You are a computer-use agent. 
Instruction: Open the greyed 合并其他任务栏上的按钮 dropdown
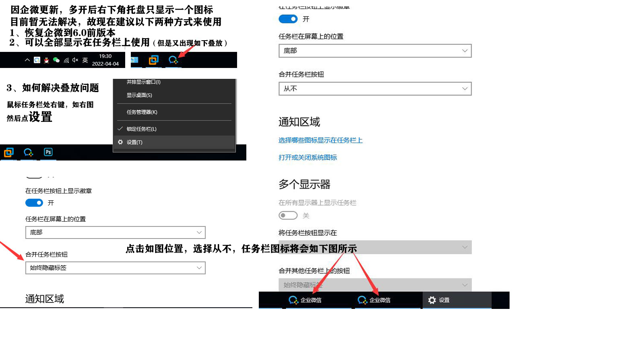[x=375, y=285]
